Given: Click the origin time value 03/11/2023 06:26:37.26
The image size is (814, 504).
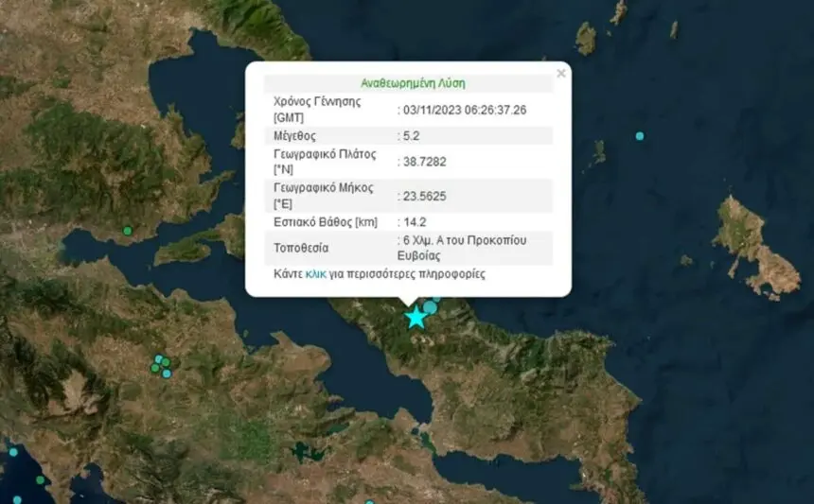Looking at the screenshot, I should (x=462, y=110).
